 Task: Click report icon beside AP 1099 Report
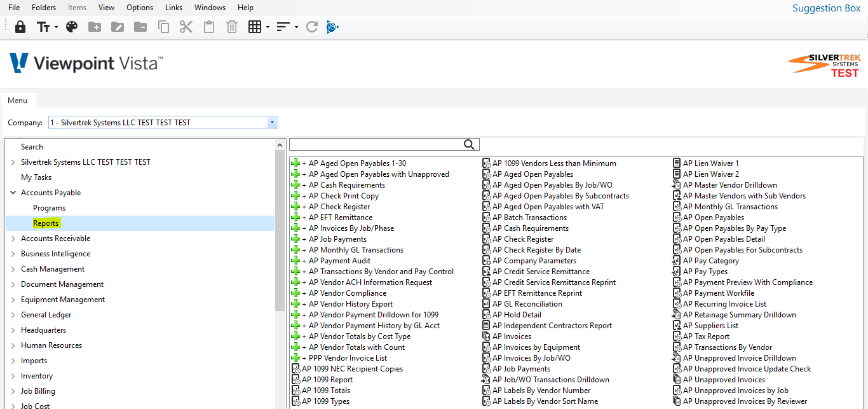click(295, 380)
